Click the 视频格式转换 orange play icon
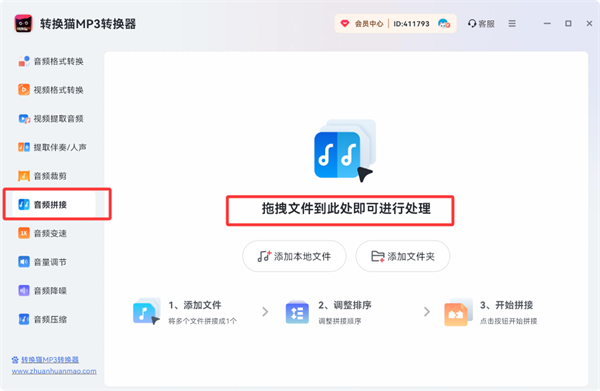 point(24,90)
